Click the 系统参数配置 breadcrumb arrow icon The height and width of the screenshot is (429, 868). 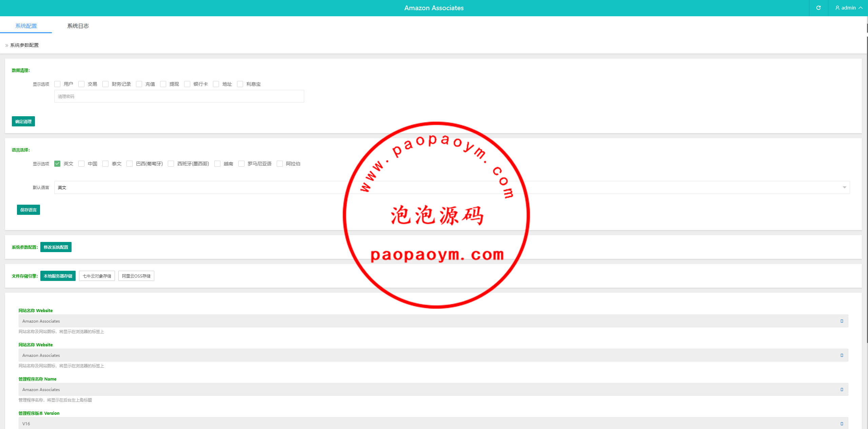coord(6,45)
